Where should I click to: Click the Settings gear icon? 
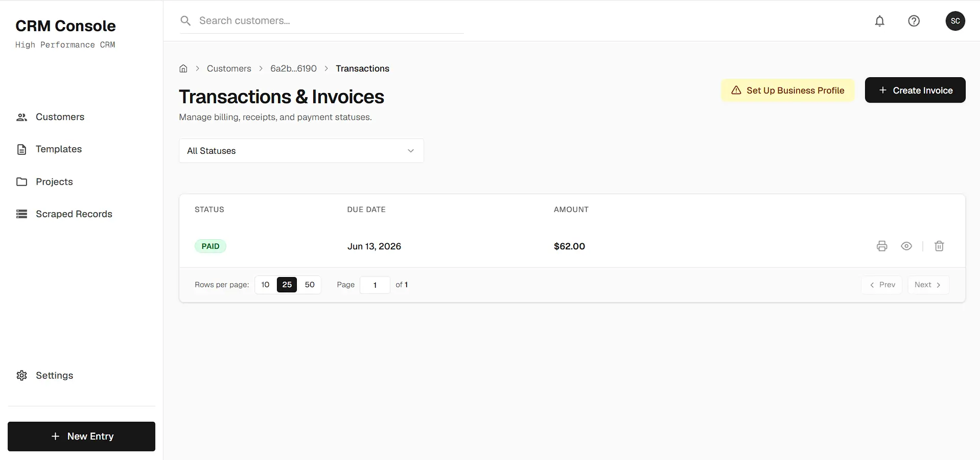click(x=21, y=376)
